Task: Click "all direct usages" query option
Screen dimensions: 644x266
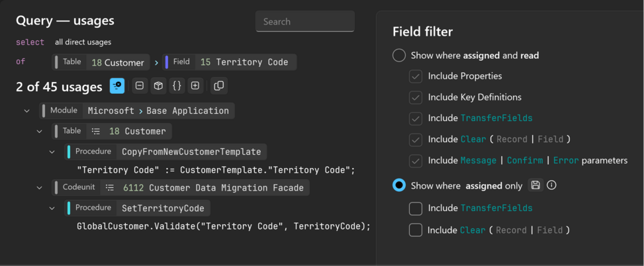Action: coord(83,42)
